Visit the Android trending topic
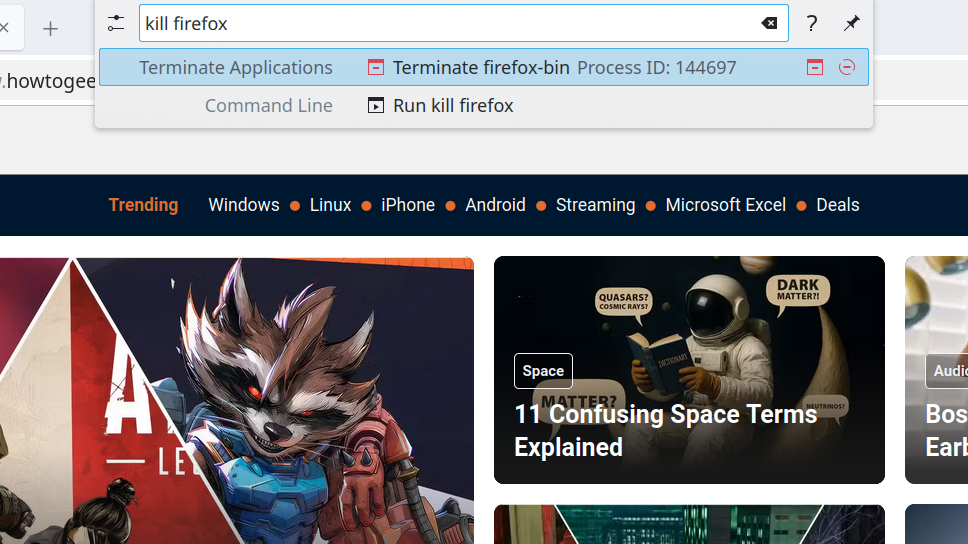The image size is (968, 544). [x=495, y=205]
